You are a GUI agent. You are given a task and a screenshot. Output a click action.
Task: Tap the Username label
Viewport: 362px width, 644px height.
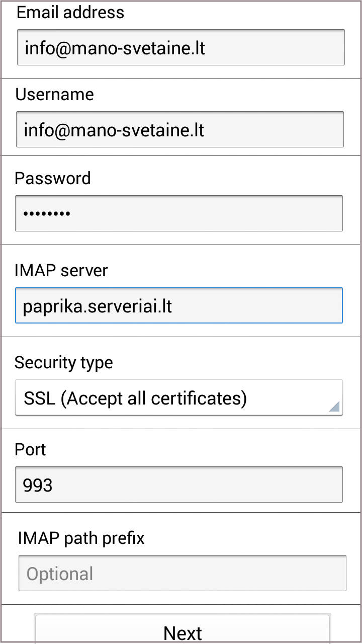tap(54, 95)
